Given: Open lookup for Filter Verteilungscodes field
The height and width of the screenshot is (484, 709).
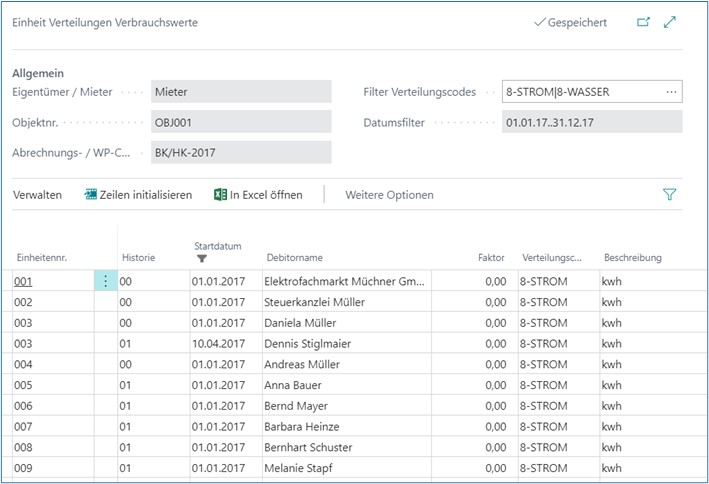Looking at the screenshot, I should coord(671,92).
